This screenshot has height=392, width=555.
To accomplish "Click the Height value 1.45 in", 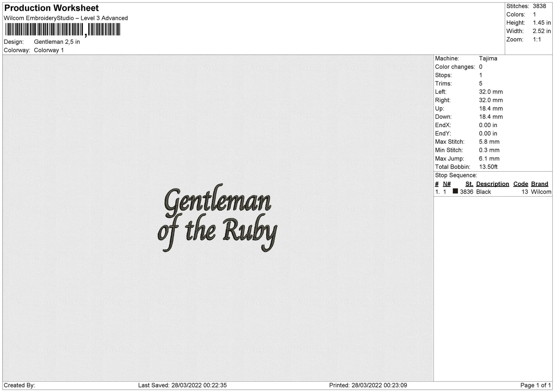I will [542, 23].
